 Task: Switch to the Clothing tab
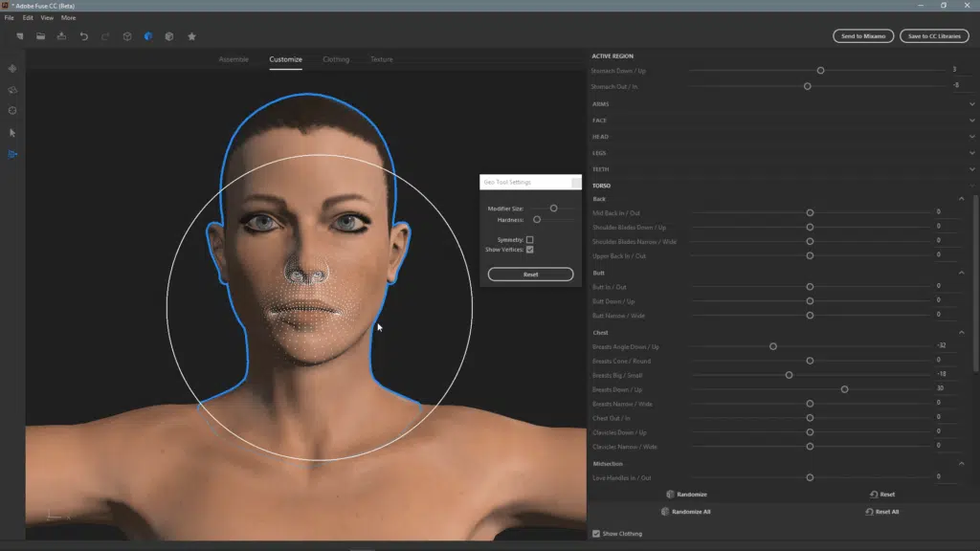click(x=335, y=59)
